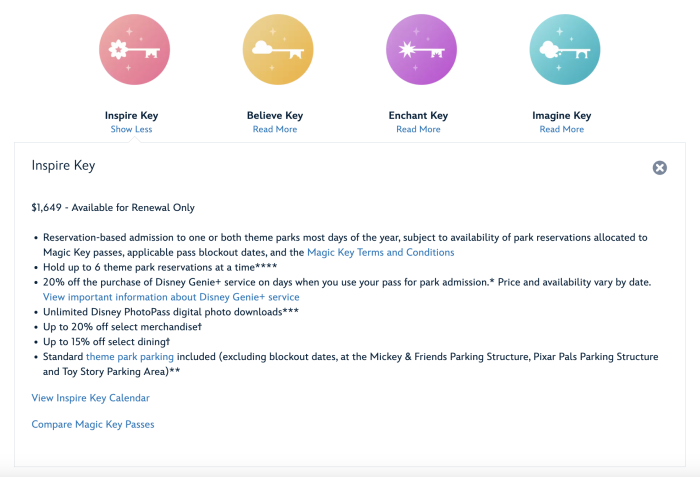
Task: Open Compare Magic Key Passes link
Action: (x=93, y=424)
